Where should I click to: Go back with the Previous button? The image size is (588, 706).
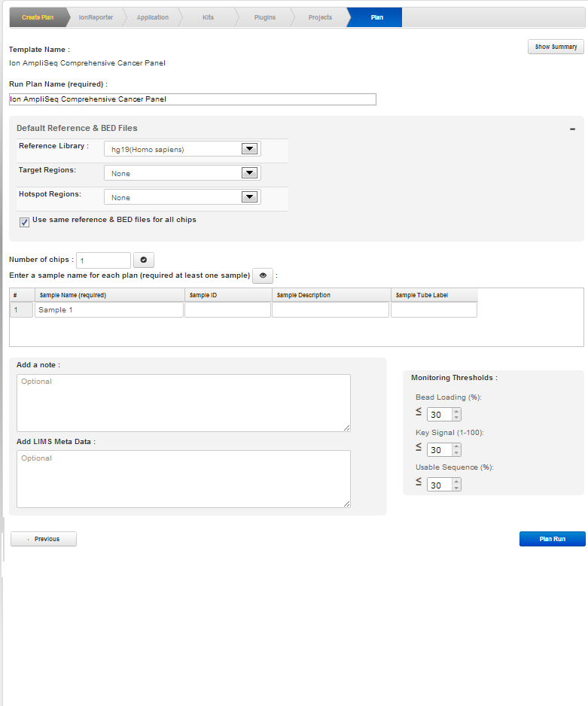point(44,539)
